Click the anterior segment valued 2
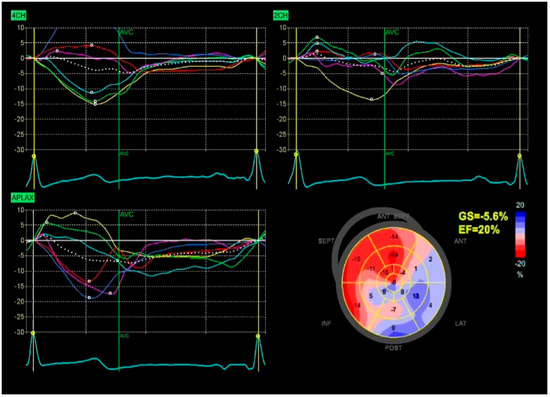Screen dimensions: 550x397 (x=430, y=259)
